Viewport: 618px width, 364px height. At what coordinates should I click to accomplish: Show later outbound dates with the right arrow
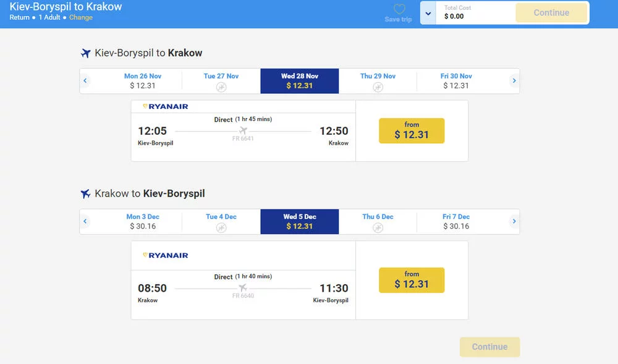(514, 81)
